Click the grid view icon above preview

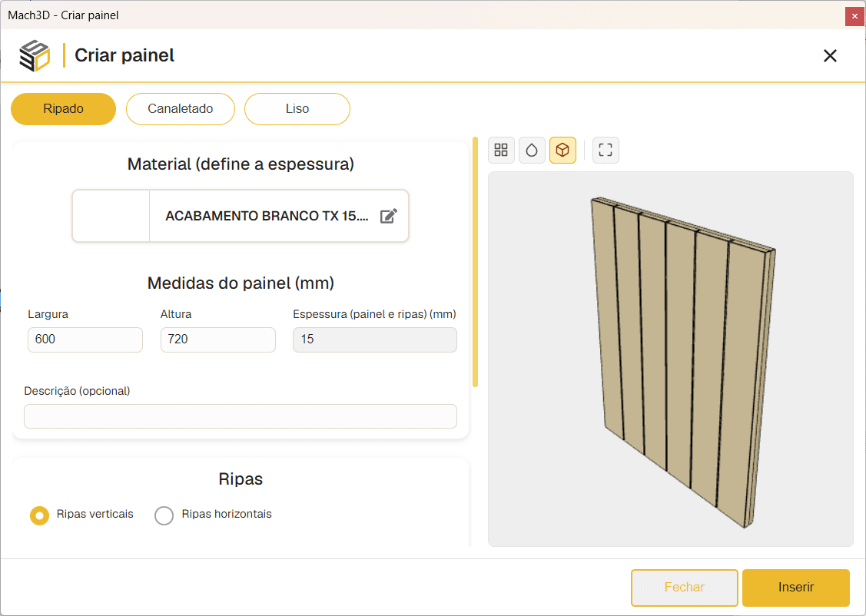(x=501, y=150)
